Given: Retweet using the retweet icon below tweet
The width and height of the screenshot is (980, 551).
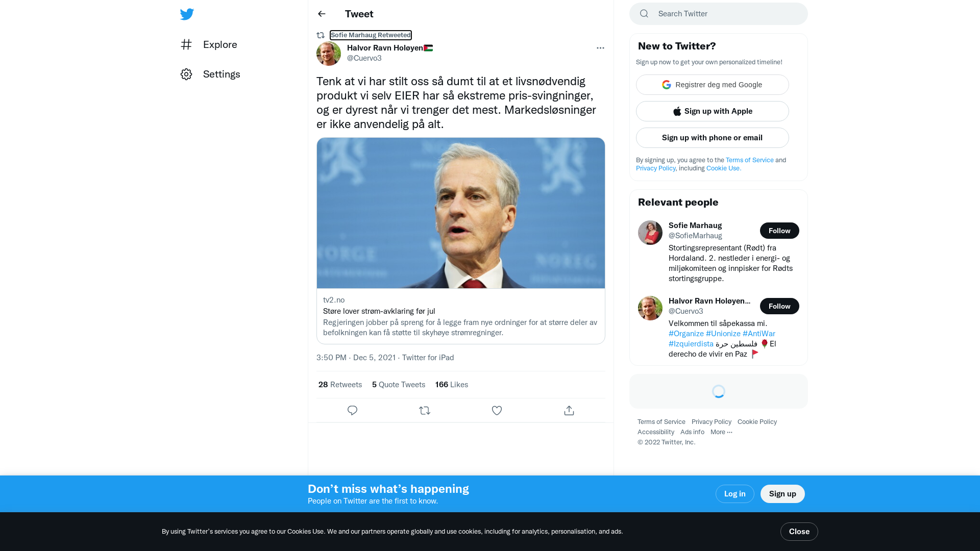Looking at the screenshot, I should pyautogui.click(x=425, y=410).
